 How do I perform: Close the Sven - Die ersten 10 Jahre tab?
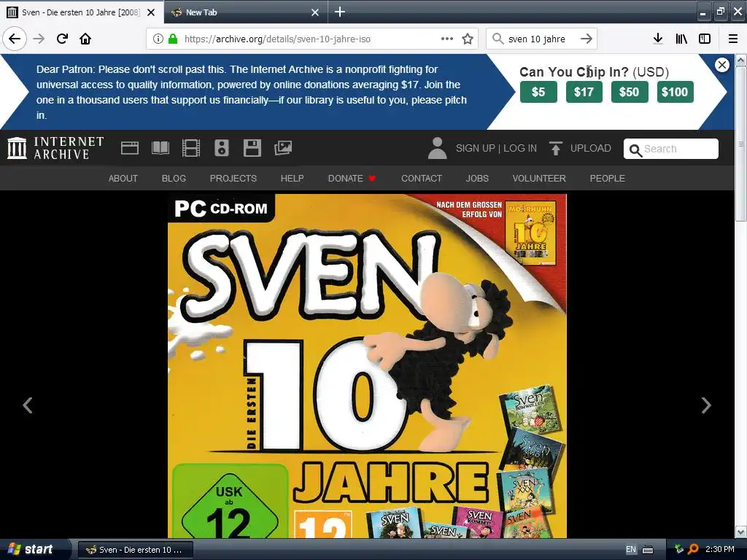pos(151,12)
